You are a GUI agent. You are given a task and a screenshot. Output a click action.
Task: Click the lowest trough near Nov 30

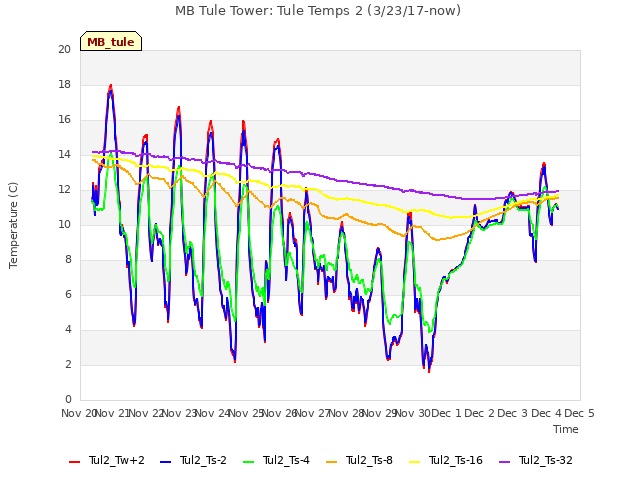tap(429, 371)
